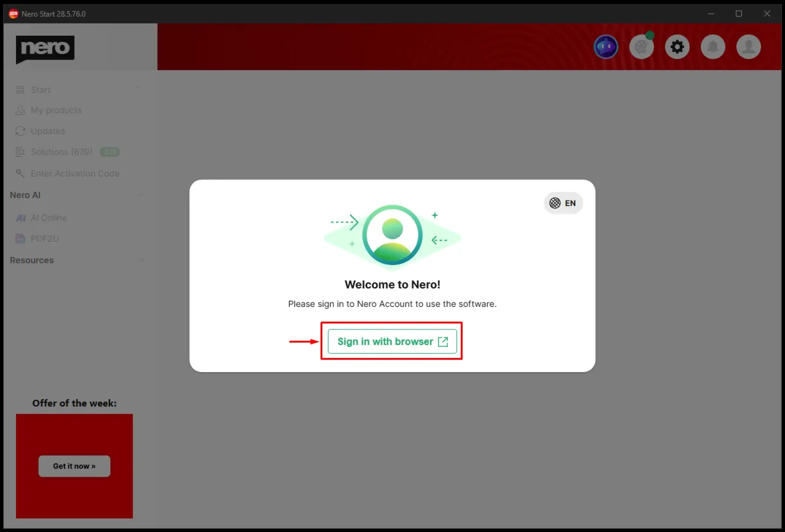Click the Nero logo

(45, 49)
